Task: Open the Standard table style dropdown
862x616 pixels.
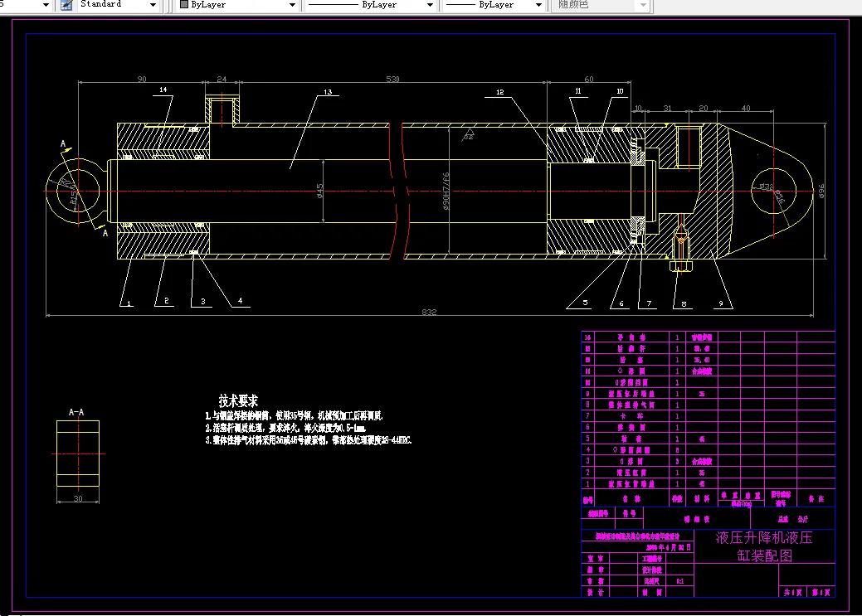Action: pyautogui.click(x=118, y=5)
